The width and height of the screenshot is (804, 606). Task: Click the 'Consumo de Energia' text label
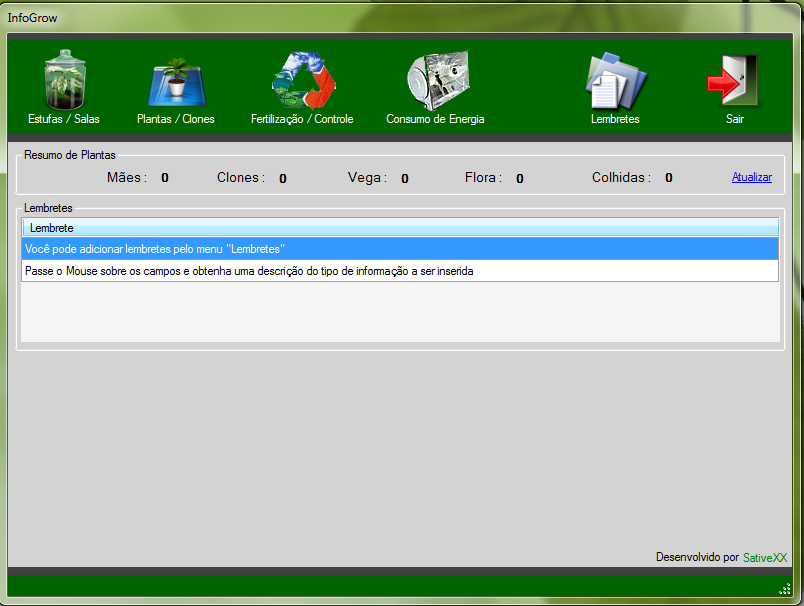435,119
